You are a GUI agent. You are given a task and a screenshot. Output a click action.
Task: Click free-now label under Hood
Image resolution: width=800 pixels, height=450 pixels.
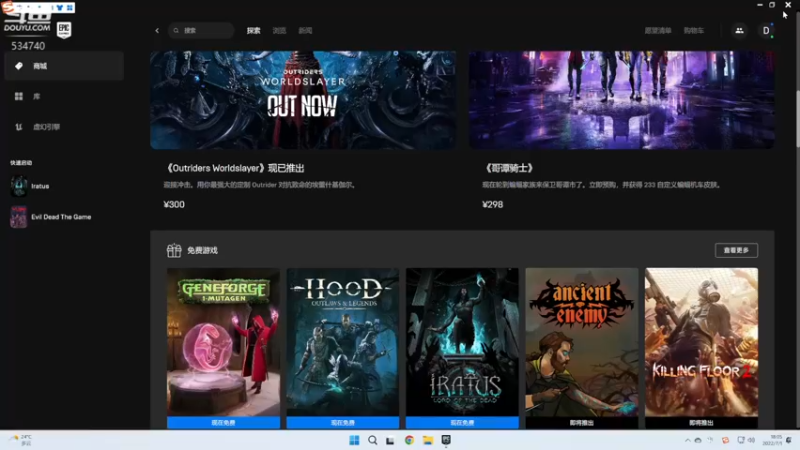coord(343,423)
